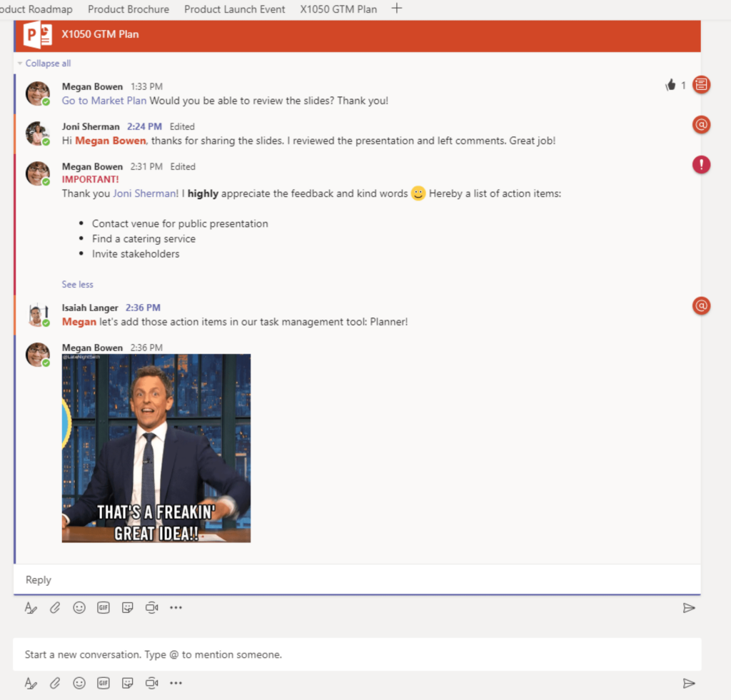The height and width of the screenshot is (700, 731).
Task: Click the Format icon in reply toolbar
Action: pos(31,608)
